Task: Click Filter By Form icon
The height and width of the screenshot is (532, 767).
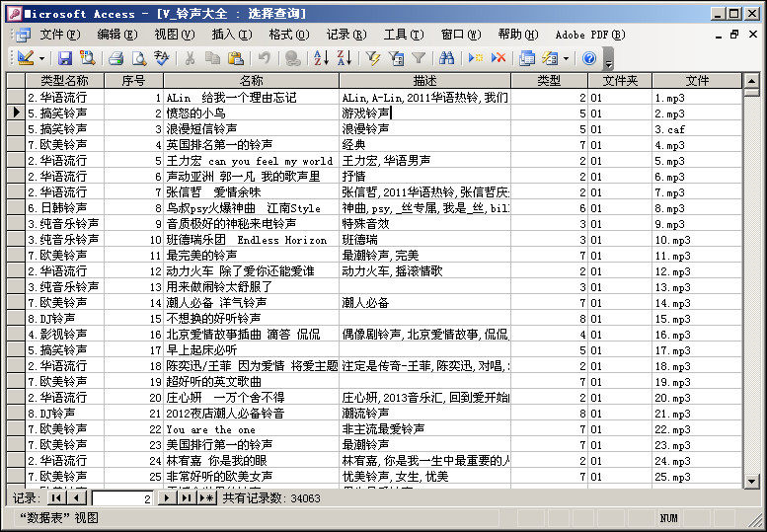Action: [x=396, y=58]
